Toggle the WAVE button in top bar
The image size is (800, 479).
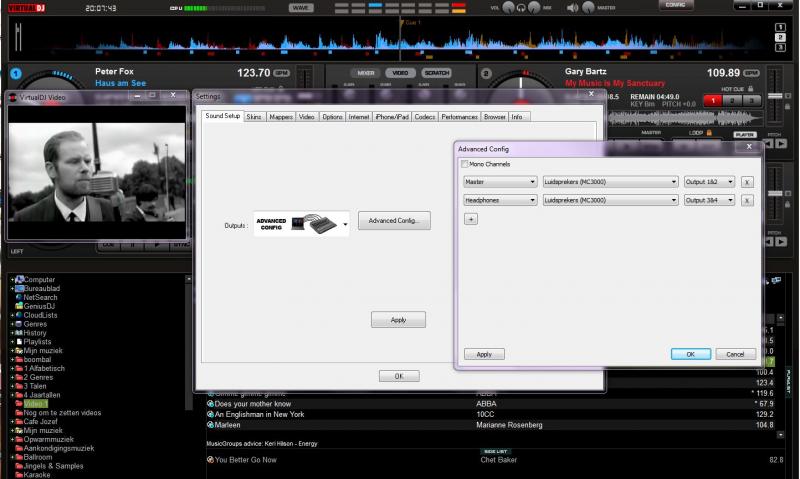[x=301, y=8]
